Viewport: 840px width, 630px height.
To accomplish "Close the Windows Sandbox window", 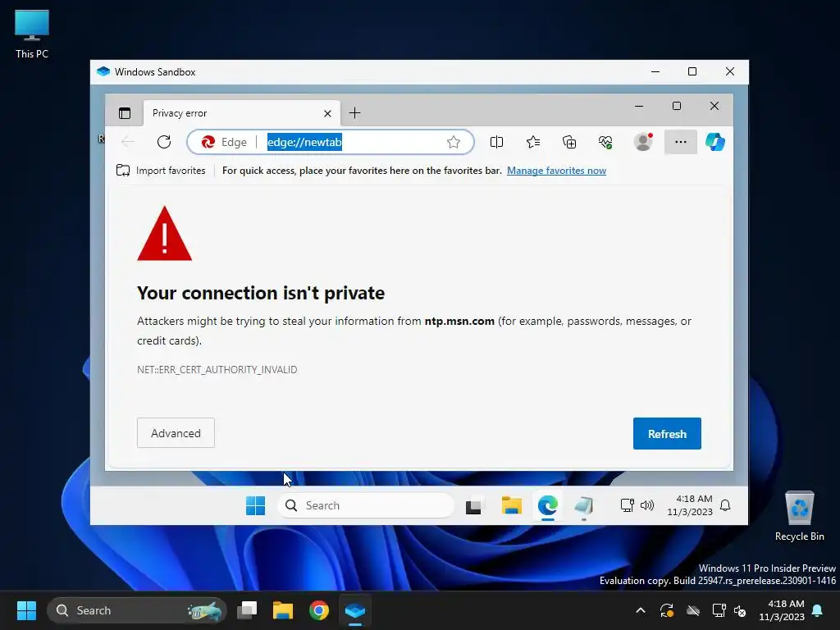I will pos(729,72).
